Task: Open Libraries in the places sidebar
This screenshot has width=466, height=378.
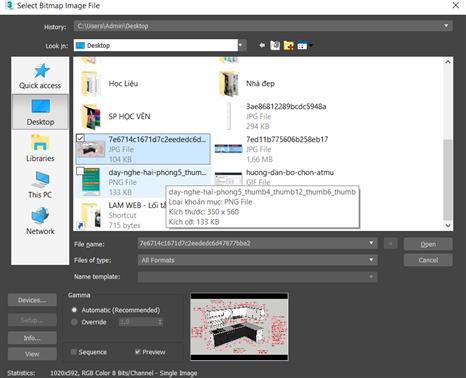Action: [40, 148]
